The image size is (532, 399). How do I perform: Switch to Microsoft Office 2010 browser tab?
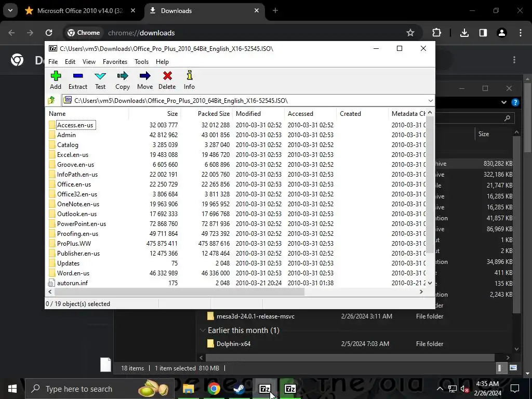[81, 11]
